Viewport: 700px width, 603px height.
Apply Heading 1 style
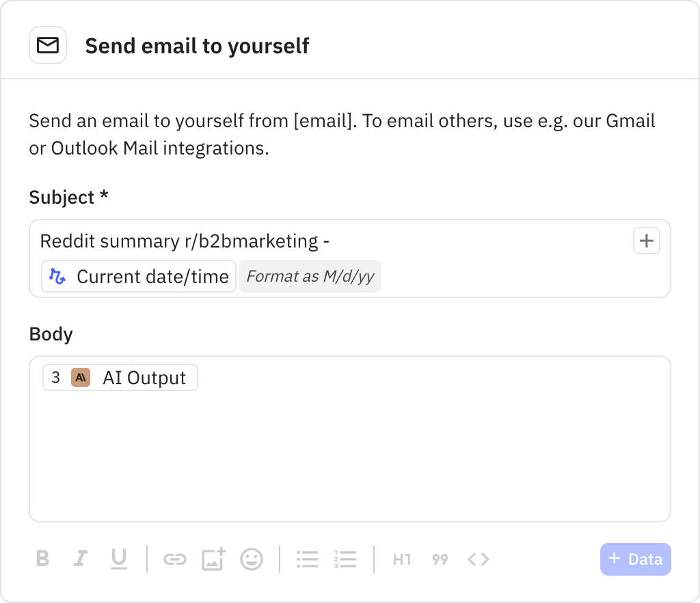click(401, 559)
